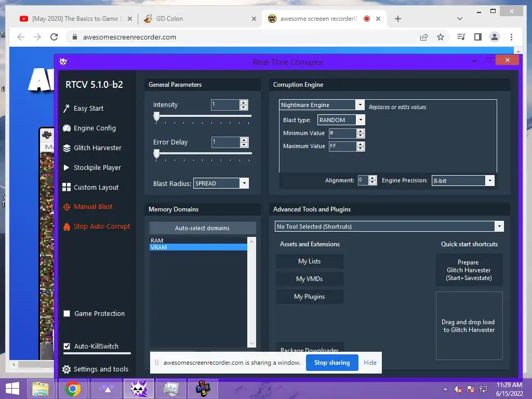Open the Stockpile Player play icon

pos(66,168)
